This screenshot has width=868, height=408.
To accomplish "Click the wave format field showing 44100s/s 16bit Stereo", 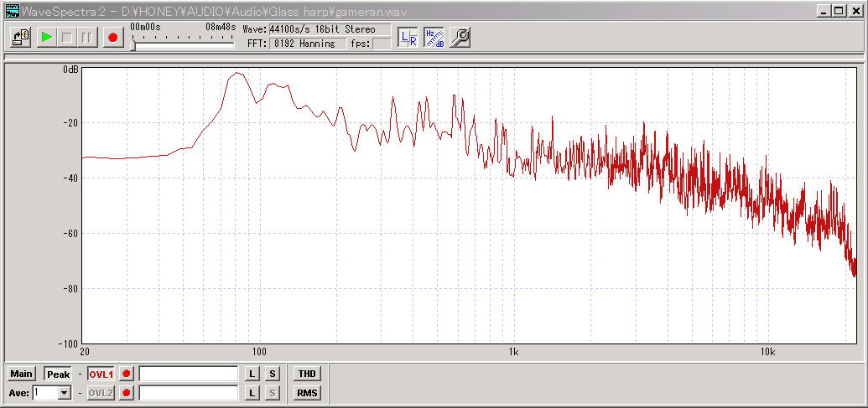I will tap(330, 30).
